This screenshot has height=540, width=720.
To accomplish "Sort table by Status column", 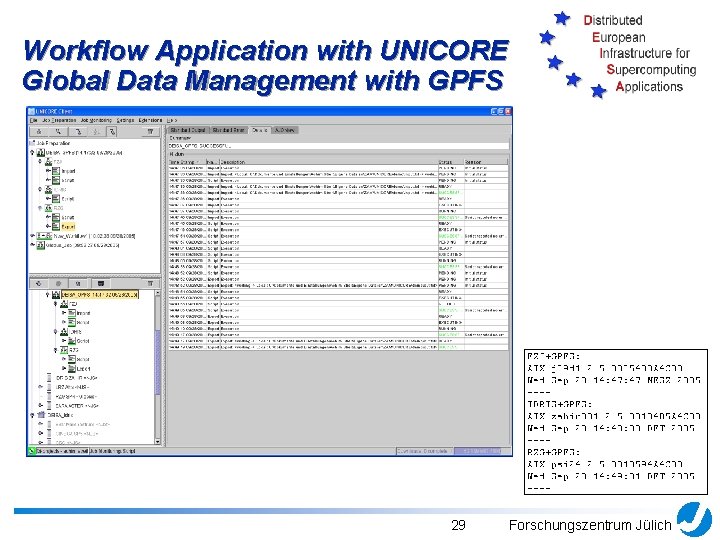I will (450, 162).
